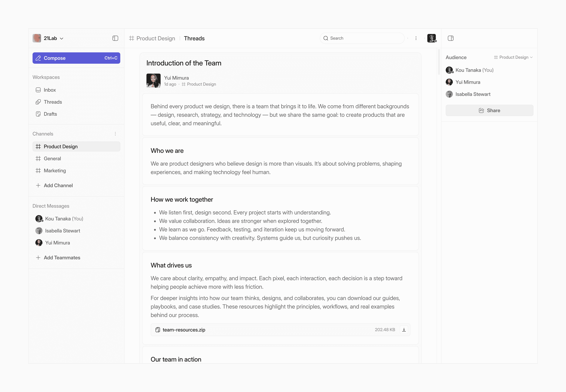Click the Share button

coord(489,111)
